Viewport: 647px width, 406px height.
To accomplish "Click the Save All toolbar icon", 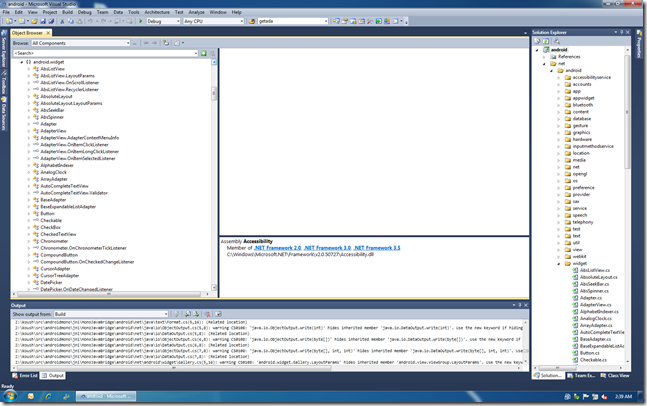I will pos(51,21).
